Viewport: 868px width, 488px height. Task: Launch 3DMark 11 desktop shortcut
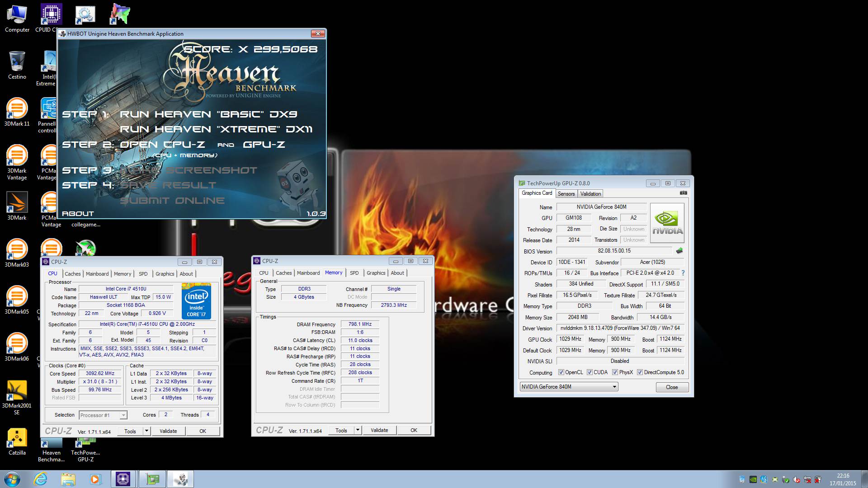[x=17, y=112]
